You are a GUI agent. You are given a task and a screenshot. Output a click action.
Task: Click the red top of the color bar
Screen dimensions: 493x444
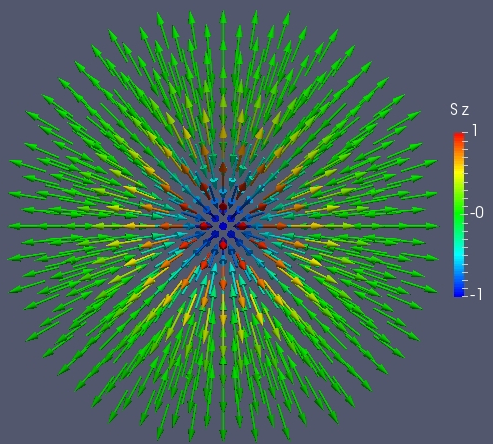click(459, 137)
